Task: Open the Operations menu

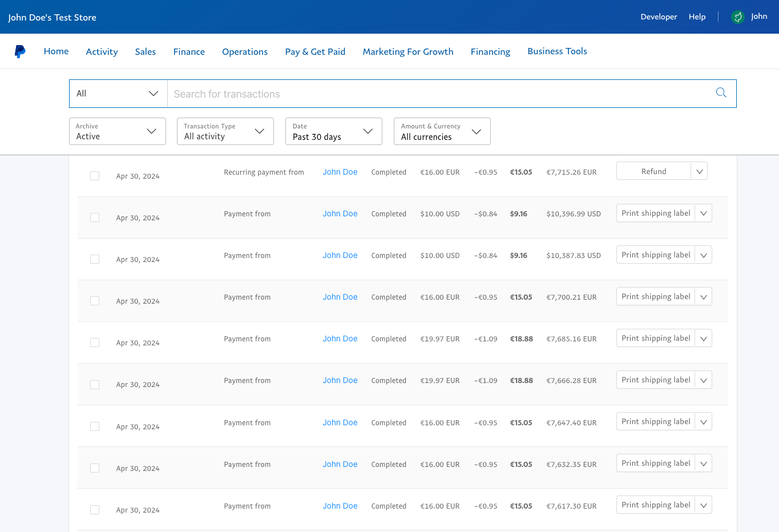Action: (245, 52)
